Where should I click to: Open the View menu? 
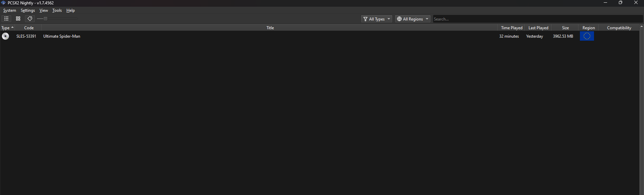pos(44,10)
